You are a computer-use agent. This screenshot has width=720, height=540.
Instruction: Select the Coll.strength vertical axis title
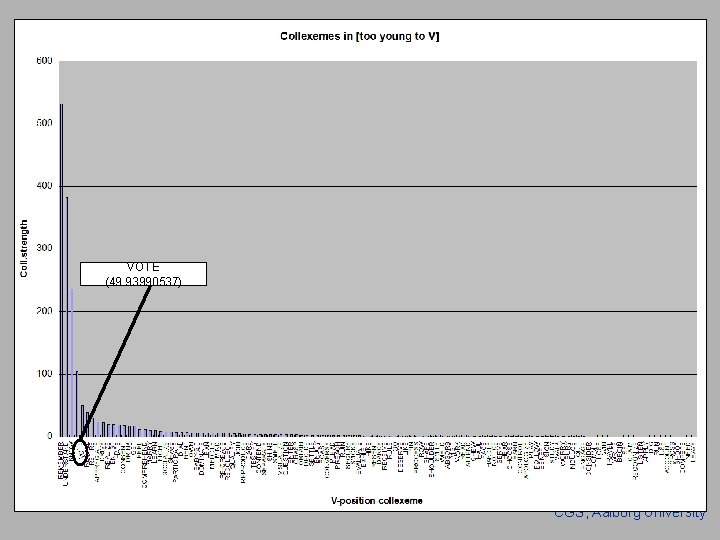[x=24, y=248]
